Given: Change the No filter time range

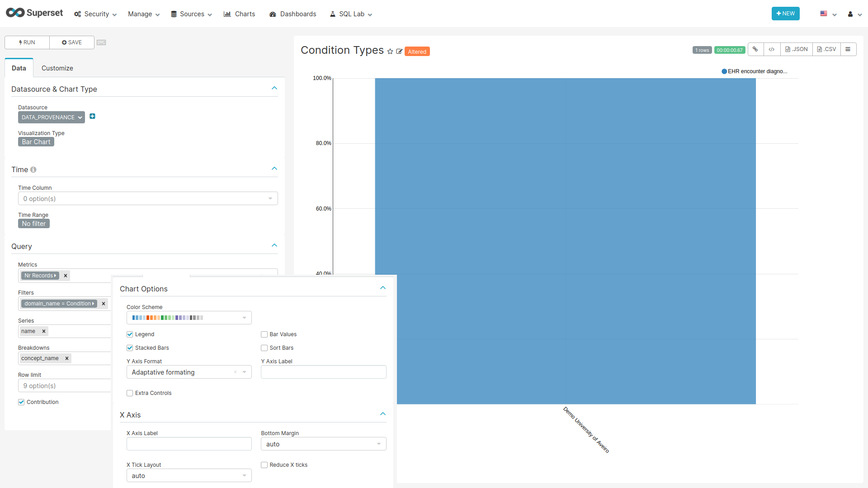Looking at the screenshot, I should pos(34,224).
